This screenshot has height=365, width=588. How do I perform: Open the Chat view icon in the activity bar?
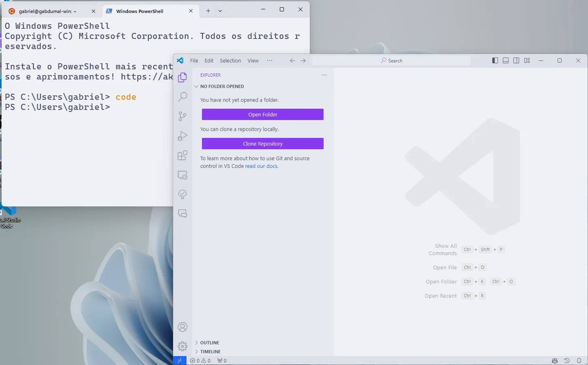pos(182,214)
